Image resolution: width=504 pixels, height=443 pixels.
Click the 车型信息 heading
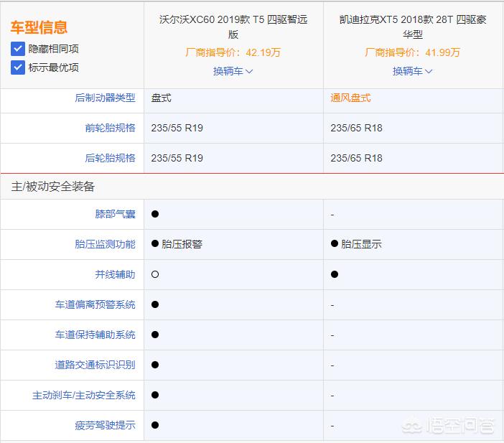tap(39, 27)
